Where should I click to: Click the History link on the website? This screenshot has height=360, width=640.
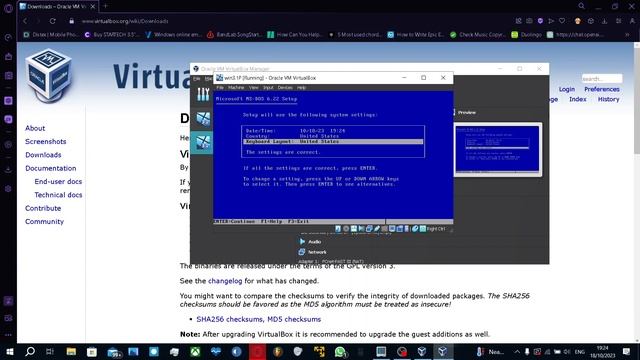[609, 99]
